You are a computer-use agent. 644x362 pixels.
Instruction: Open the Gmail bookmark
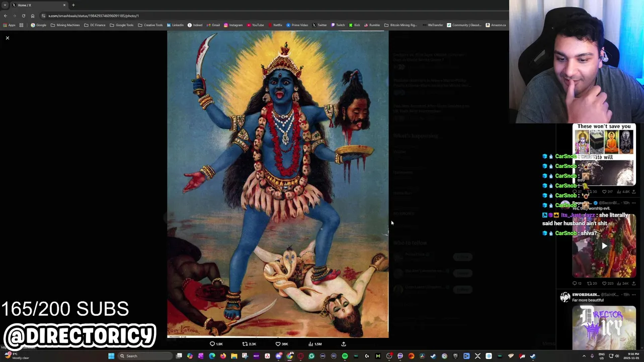click(213, 25)
